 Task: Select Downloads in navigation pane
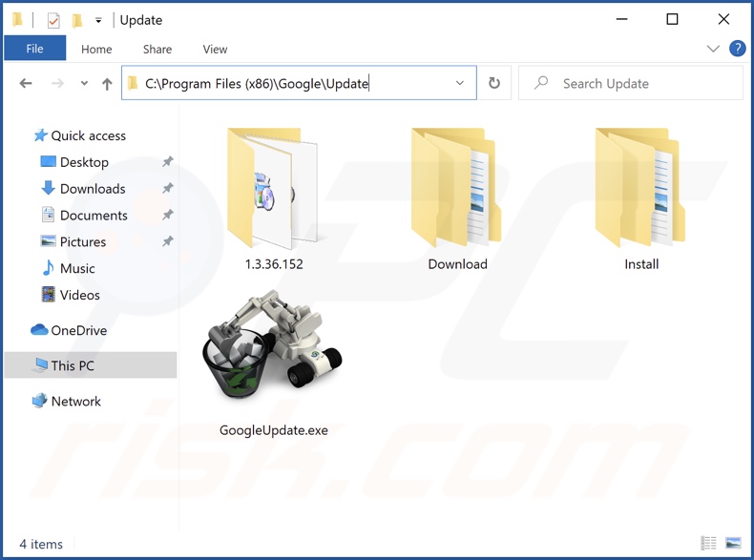[x=93, y=189]
